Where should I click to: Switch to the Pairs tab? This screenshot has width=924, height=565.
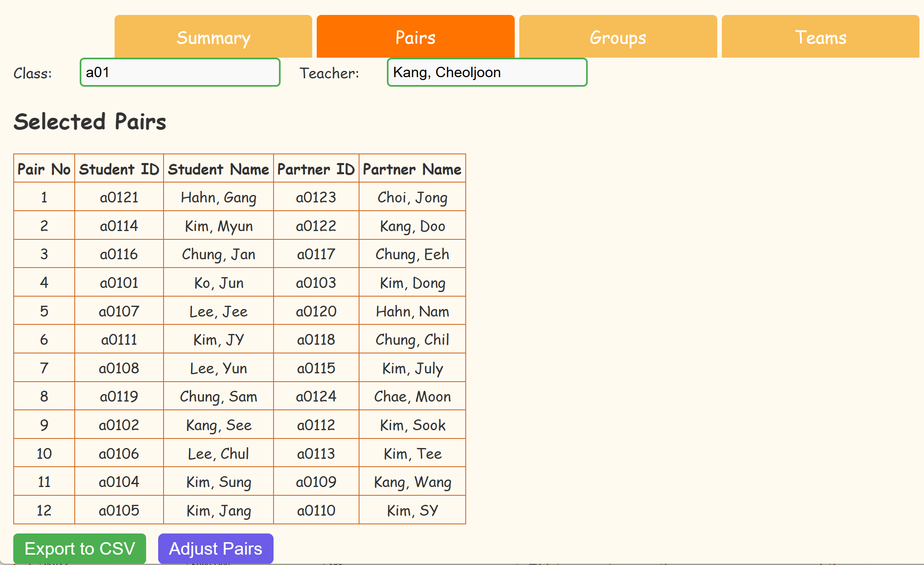(x=415, y=37)
